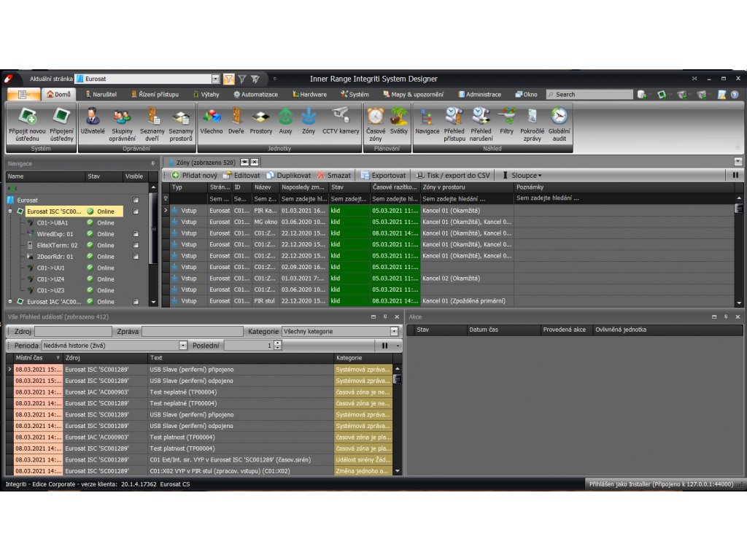Open the Perioda dropdown
Viewport: 747px width, 560px height.
[183, 346]
